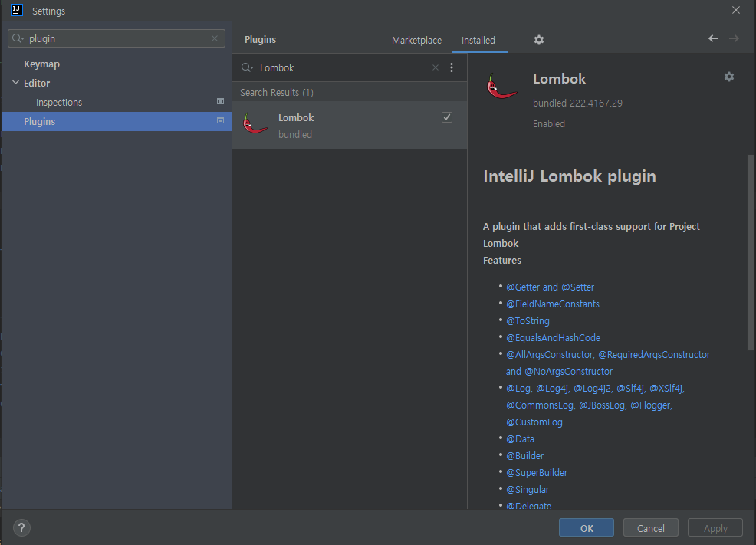Image resolution: width=756 pixels, height=545 pixels.
Task: Open the @FieldNameConstants link
Action: tap(553, 304)
